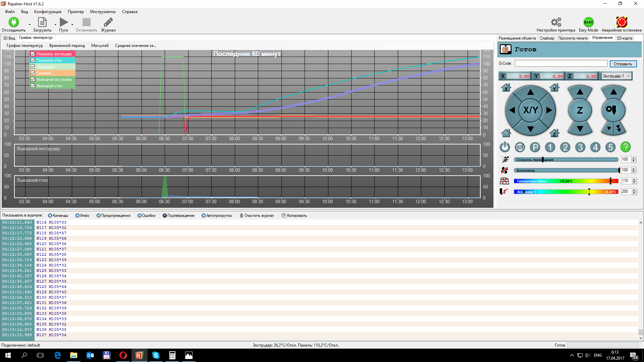Expand the Экструдер 1 dropdown
The image size is (644, 362).
pyautogui.click(x=628, y=76)
